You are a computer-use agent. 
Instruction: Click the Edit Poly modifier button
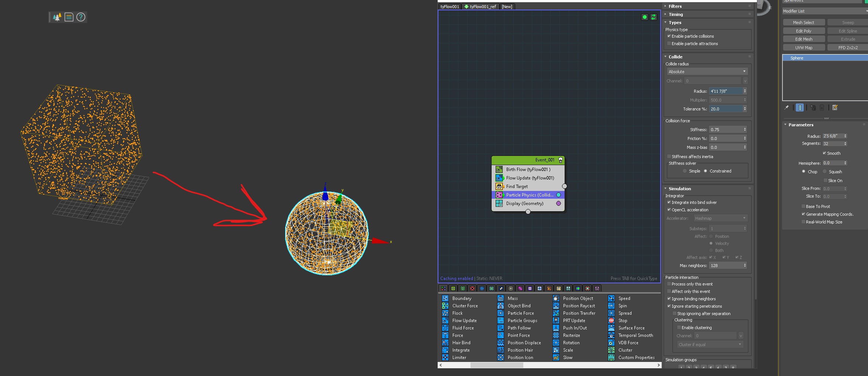pos(803,31)
